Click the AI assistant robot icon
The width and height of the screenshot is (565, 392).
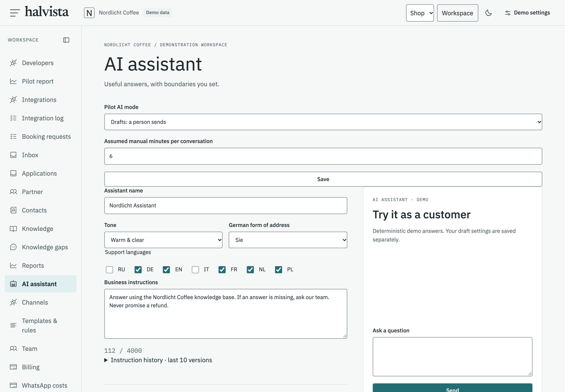(x=13, y=284)
